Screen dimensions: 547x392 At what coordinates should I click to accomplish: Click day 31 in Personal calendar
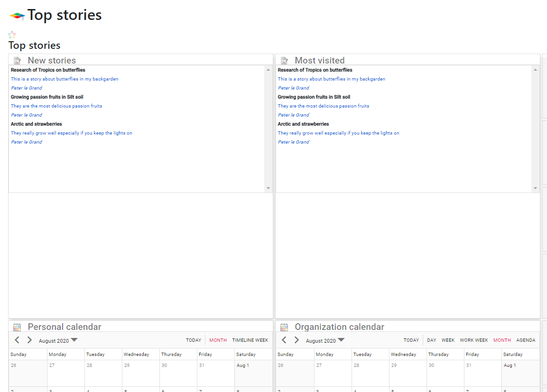(x=215, y=373)
